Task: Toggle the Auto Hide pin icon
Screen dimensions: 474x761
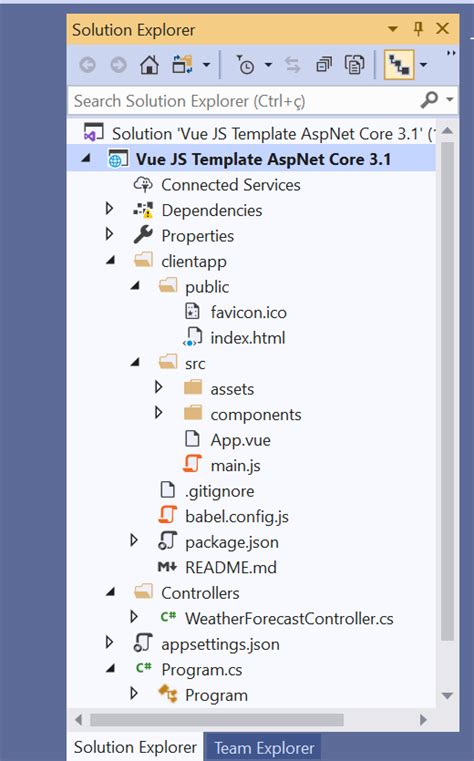Action: coord(418,29)
